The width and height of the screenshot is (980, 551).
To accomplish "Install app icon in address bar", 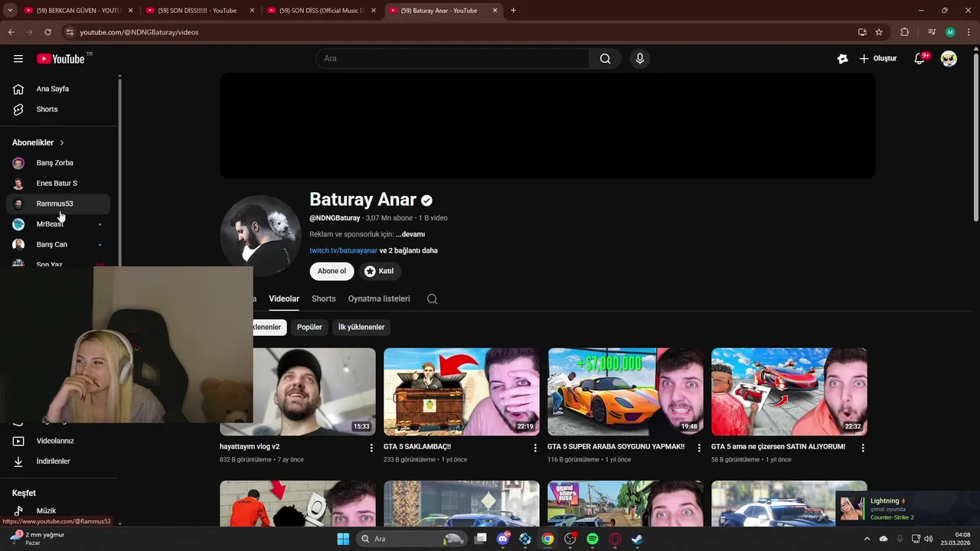I will 862,32.
